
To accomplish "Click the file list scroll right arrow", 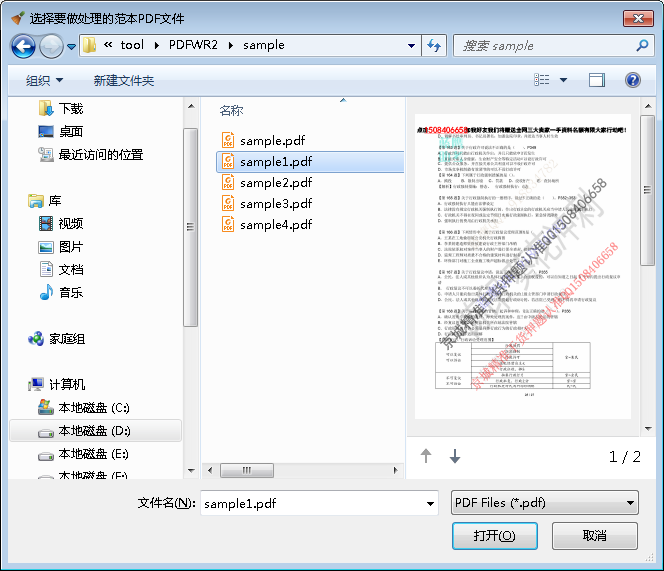I will coord(396,470).
